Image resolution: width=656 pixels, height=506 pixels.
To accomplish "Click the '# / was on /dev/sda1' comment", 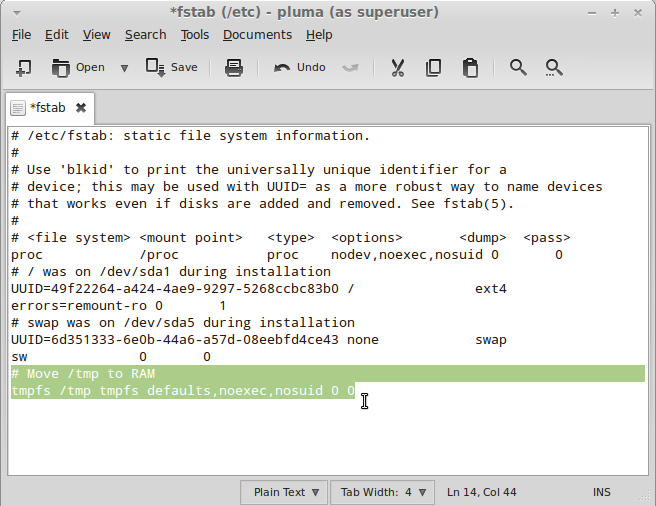I will click(171, 272).
